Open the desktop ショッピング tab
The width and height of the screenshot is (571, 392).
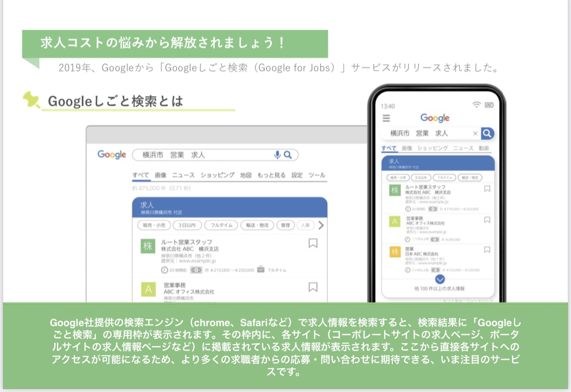pyautogui.click(x=217, y=175)
